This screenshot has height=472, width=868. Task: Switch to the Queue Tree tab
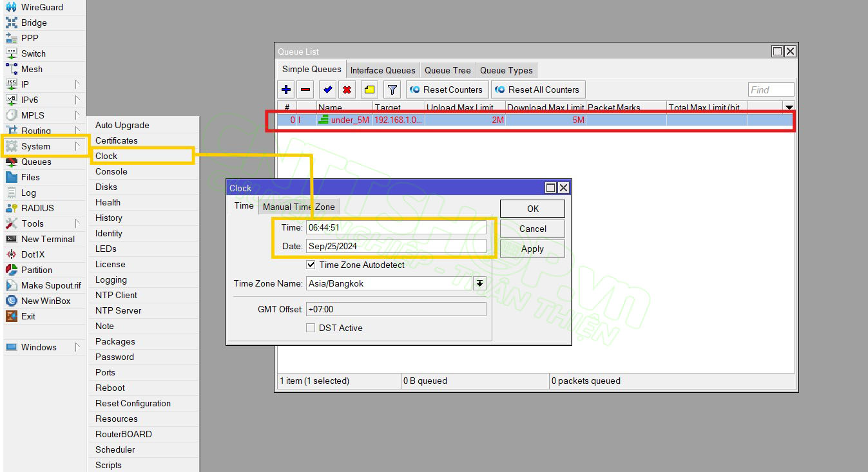pyautogui.click(x=447, y=70)
